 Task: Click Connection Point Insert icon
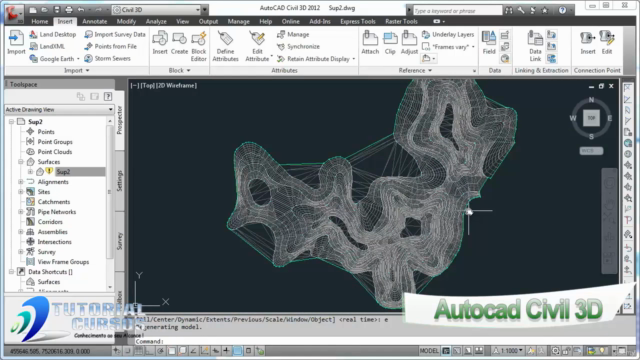tap(588, 42)
